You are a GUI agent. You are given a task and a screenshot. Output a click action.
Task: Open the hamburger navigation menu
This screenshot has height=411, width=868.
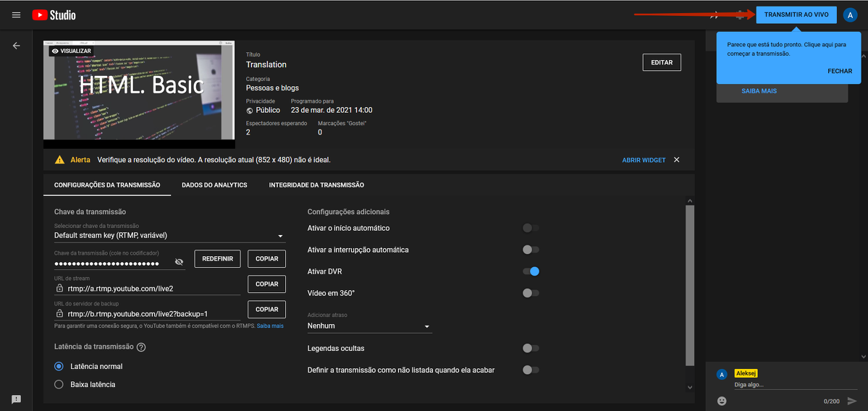pyautogui.click(x=16, y=15)
